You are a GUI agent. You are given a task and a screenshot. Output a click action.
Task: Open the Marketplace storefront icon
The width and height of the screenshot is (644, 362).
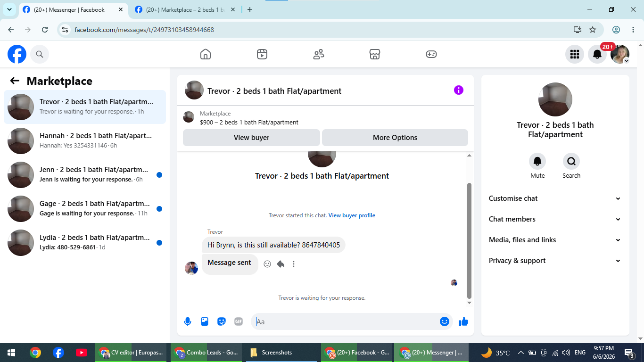[375, 54]
